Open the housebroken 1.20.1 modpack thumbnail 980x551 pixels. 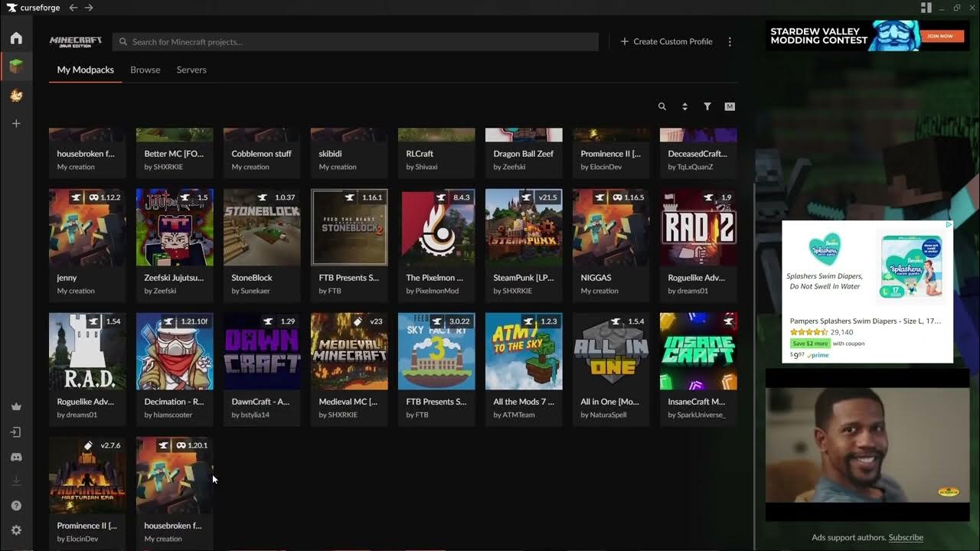(175, 475)
